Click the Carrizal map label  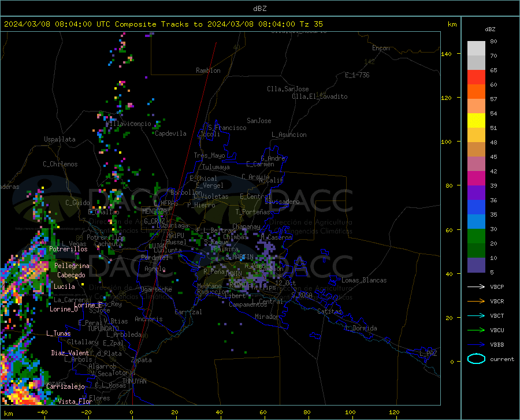[x=188, y=312]
